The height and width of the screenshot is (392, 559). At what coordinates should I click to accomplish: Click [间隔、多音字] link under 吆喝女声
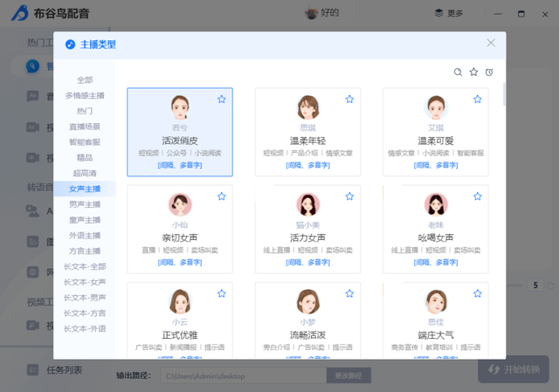(436, 263)
